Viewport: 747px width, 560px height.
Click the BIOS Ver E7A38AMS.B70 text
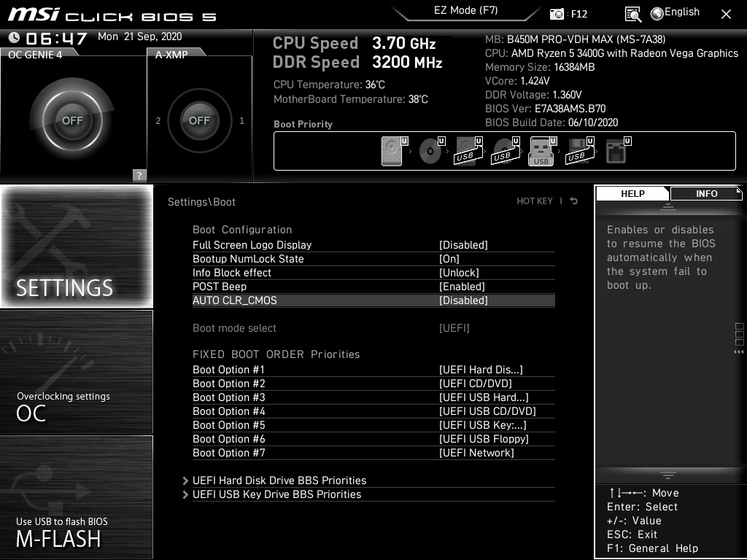tap(546, 109)
